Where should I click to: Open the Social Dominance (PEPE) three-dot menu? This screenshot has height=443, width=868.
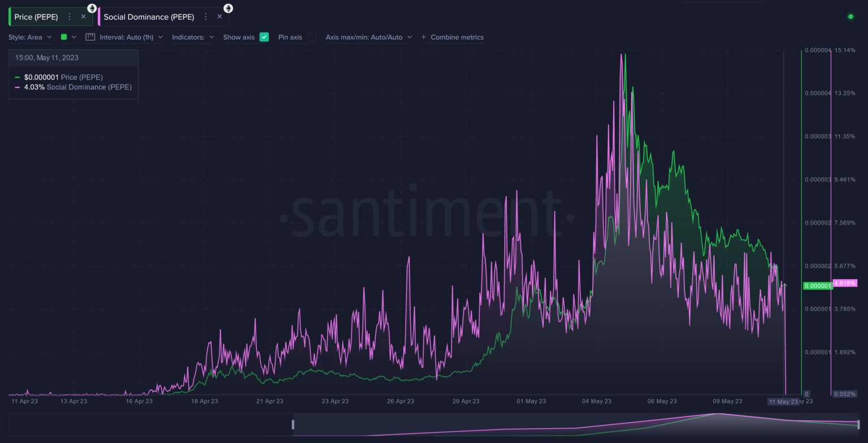click(x=206, y=17)
